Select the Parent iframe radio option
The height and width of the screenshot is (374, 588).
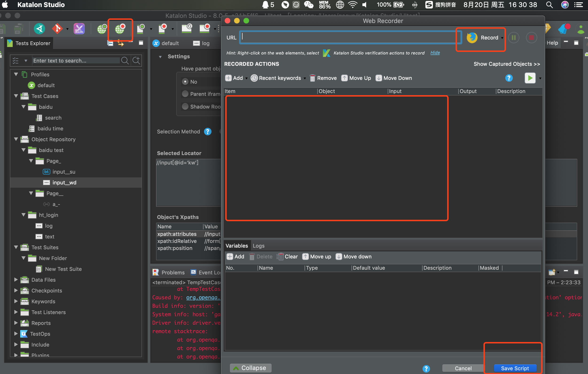point(185,94)
